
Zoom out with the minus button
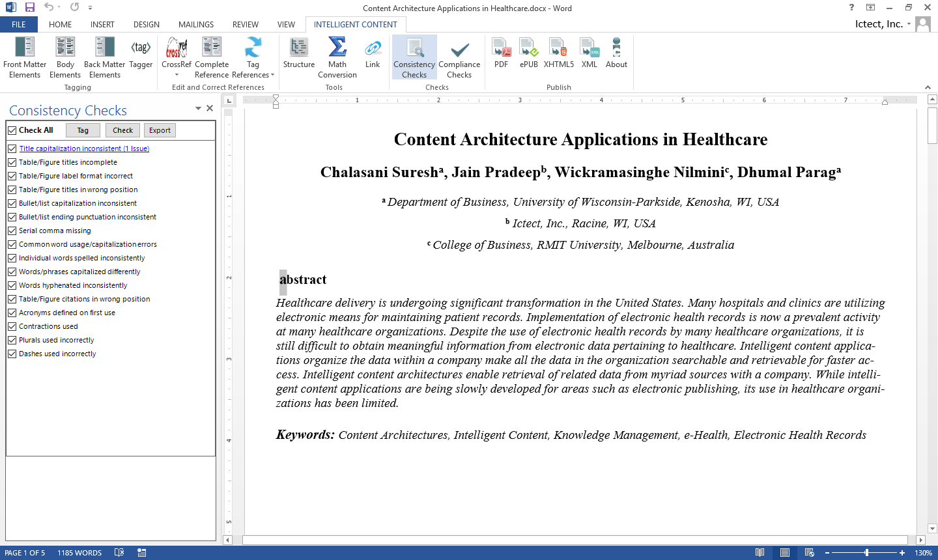(x=827, y=553)
